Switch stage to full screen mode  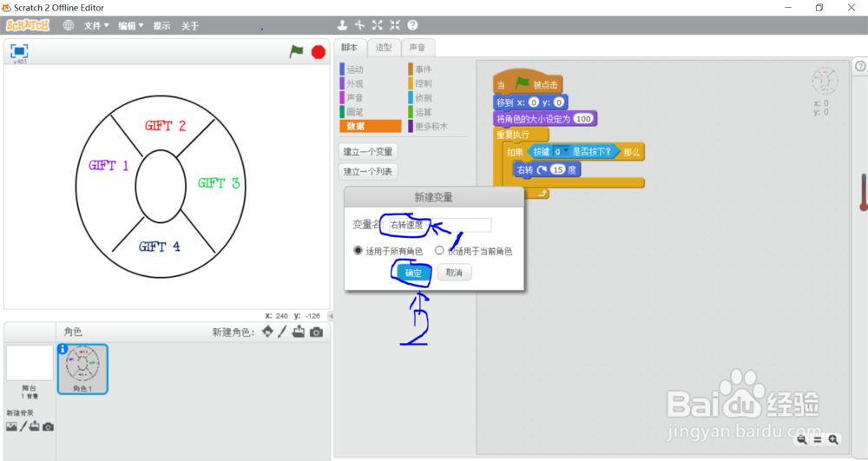19,51
